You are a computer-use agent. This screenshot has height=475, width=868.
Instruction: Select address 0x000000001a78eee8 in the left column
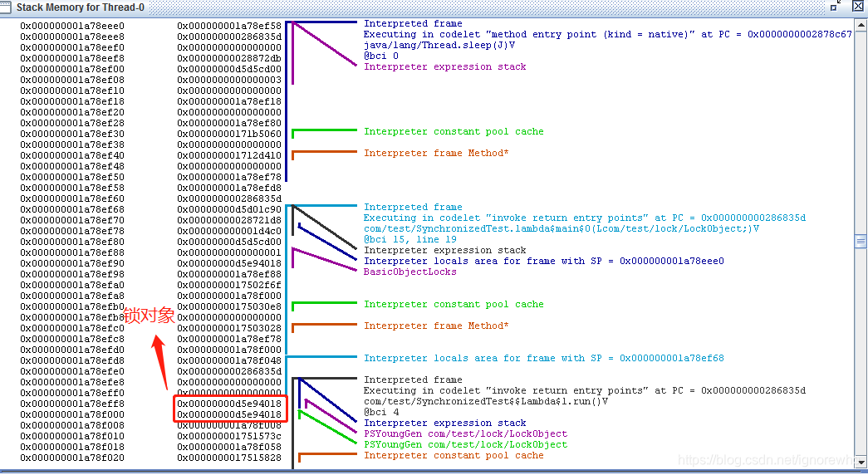tap(72, 37)
